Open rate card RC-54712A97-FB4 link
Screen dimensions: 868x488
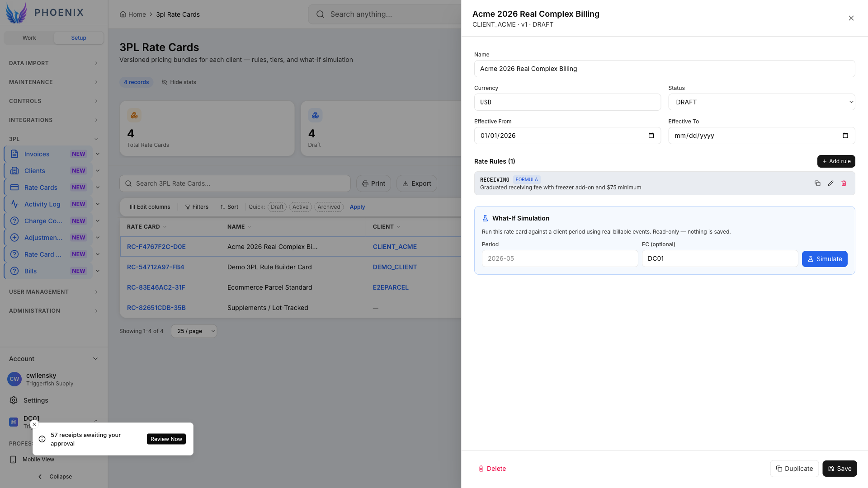(156, 267)
